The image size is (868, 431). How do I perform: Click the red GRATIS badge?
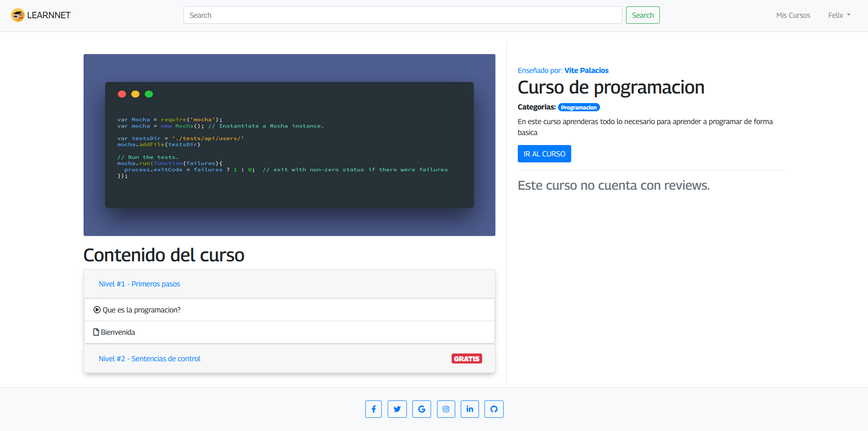pyautogui.click(x=466, y=358)
